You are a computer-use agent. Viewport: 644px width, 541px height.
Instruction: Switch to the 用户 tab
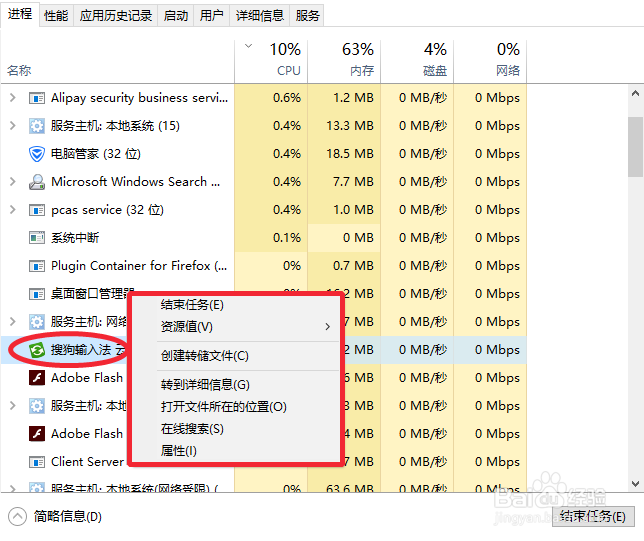(212, 16)
